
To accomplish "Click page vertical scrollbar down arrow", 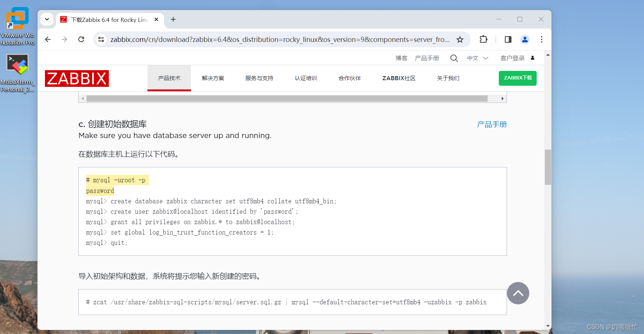I will click(x=548, y=326).
